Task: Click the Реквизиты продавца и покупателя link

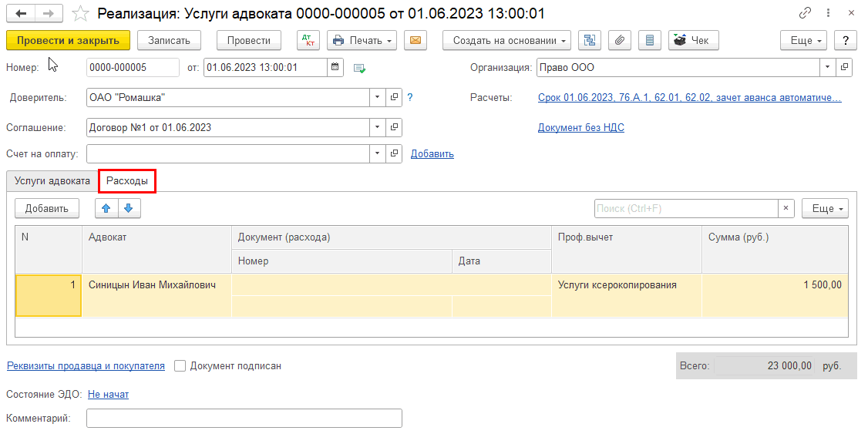Action: coord(86,366)
